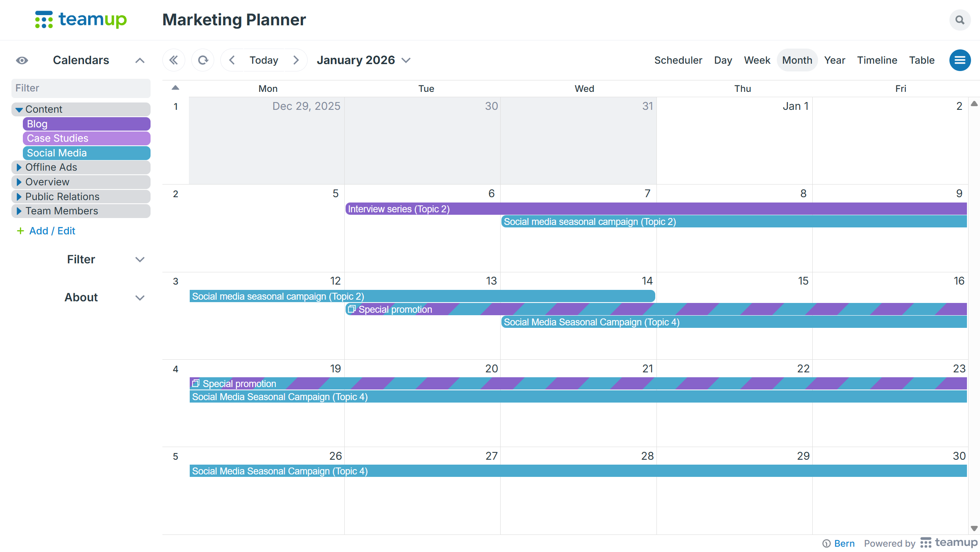This screenshot has width=980, height=552.
Task: Expand the Offline Ads folder
Action: coord(19,167)
